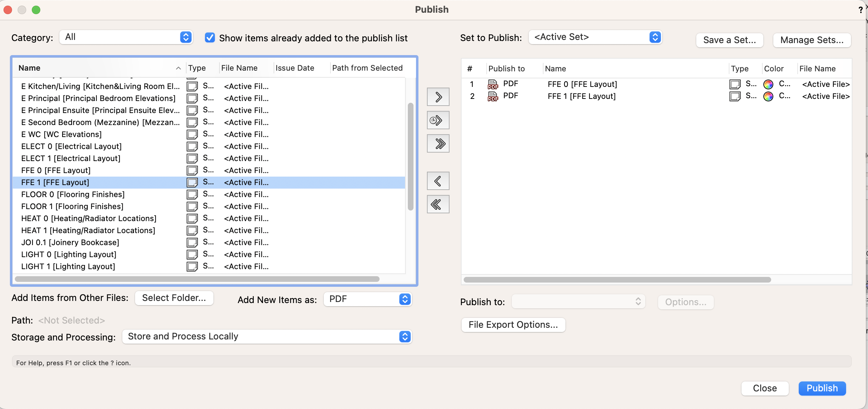Click the File Export Options button
The width and height of the screenshot is (868, 409).
point(513,325)
